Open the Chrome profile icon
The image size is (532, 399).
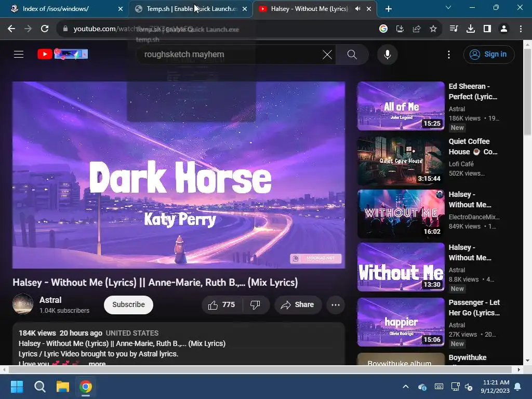tap(504, 29)
